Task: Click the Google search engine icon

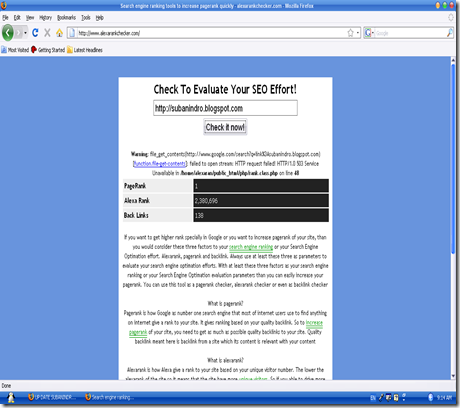Action: (x=368, y=33)
